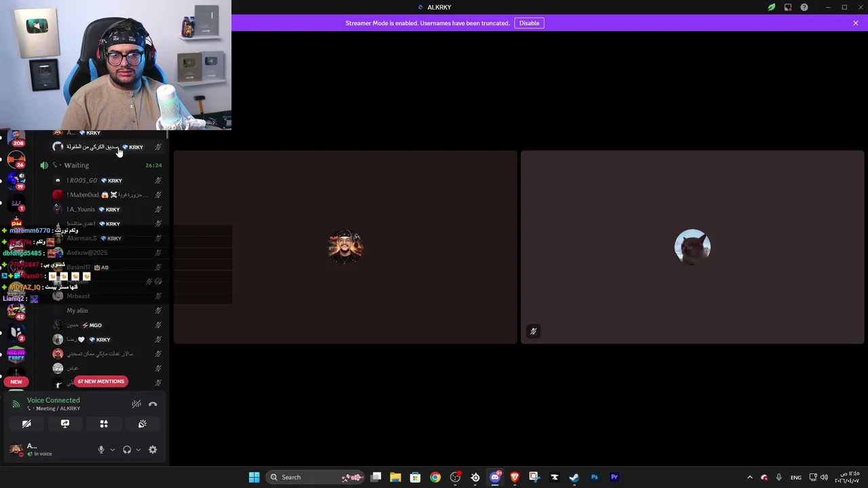868x488 pixels.
Task: Open OBS Studio from taskbar
Action: point(455,477)
